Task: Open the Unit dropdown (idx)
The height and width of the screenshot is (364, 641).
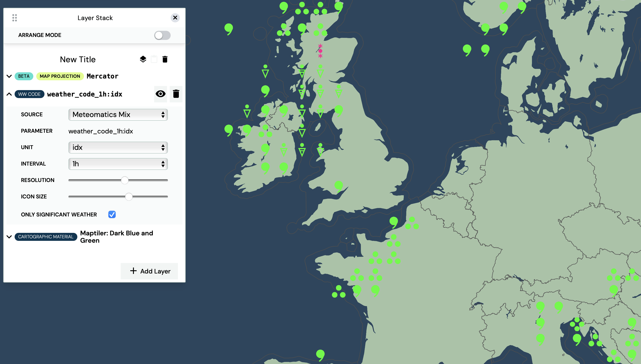Action: (x=118, y=148)
